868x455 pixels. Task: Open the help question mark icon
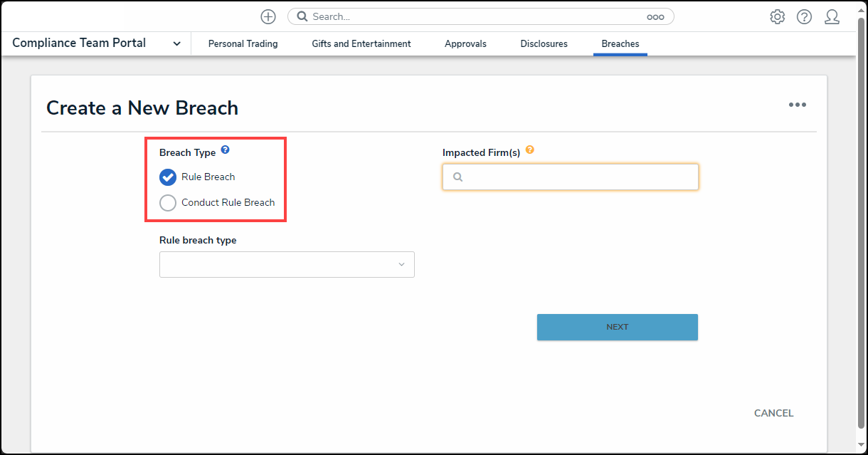point(804,17)
